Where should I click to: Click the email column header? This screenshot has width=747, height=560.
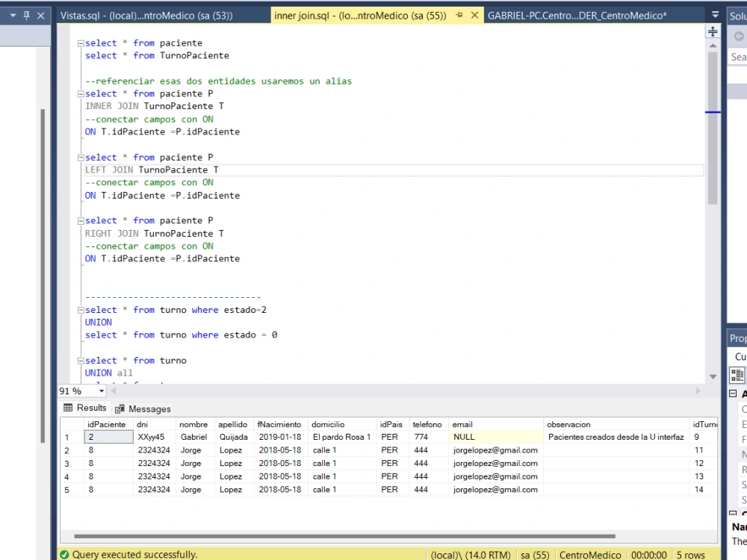click(x=496, y=424)
